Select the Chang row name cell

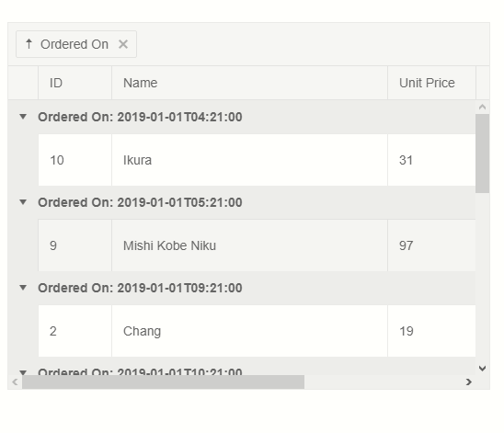250,331
